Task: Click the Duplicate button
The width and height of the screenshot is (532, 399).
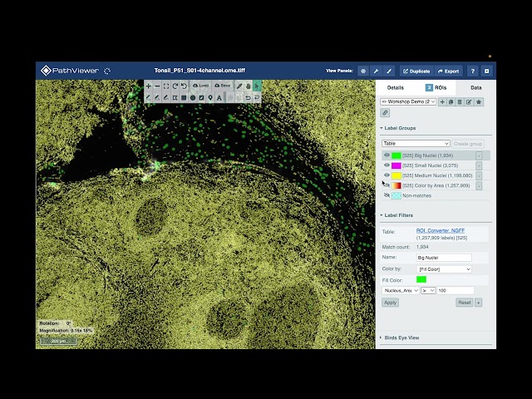Action: tap(416, 71)
